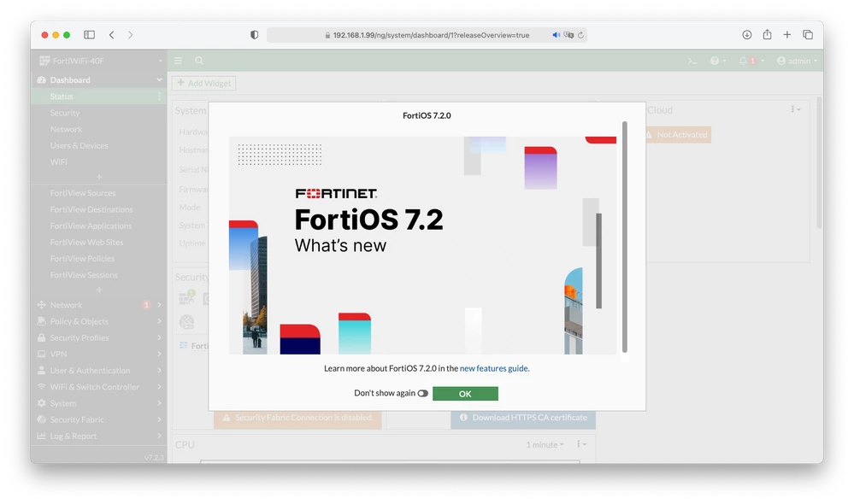Click the translate icon in address bar
Viewport: 854px width, 504px height.
(x=568, y=35)
